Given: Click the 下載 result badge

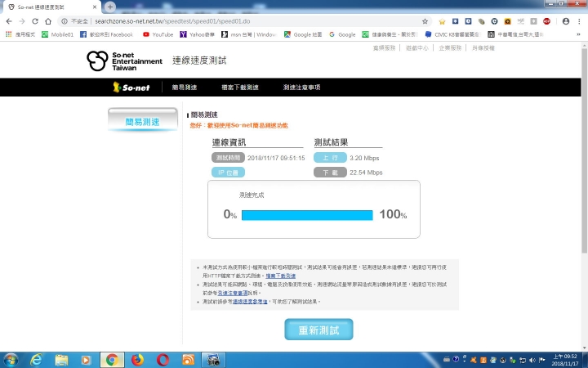Looking at the screenshot, I should pos(330,173).
